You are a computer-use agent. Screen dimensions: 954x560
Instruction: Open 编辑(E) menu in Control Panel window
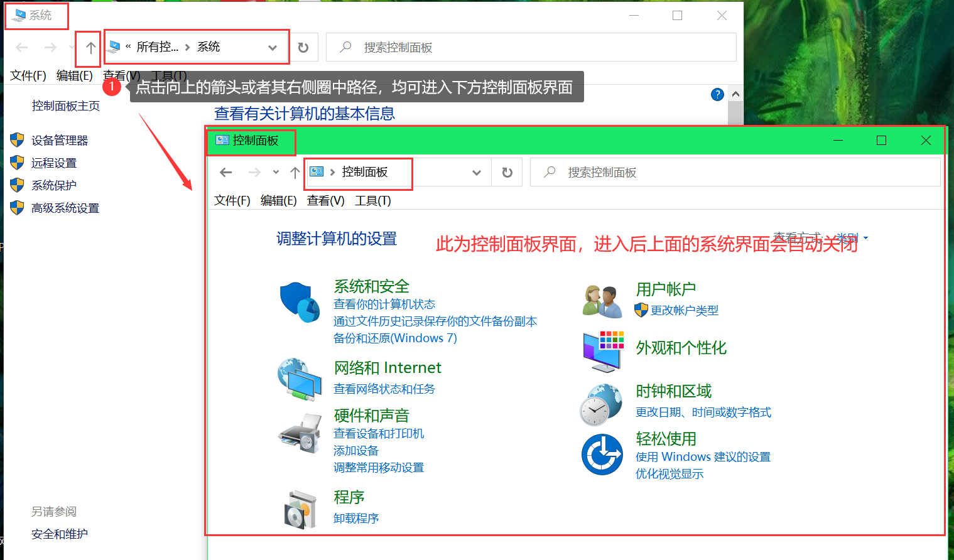279,200
